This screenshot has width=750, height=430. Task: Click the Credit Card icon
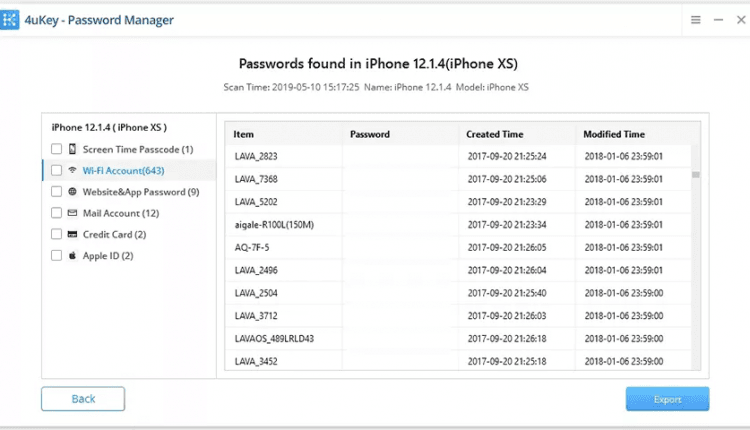click(72, 234)
